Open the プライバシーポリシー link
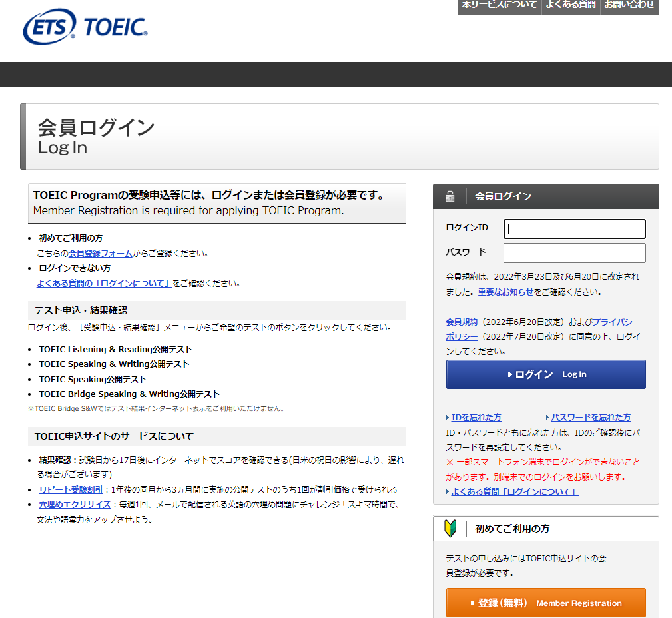Viewport: 672px width, 618px height. (x=616, y=322)
